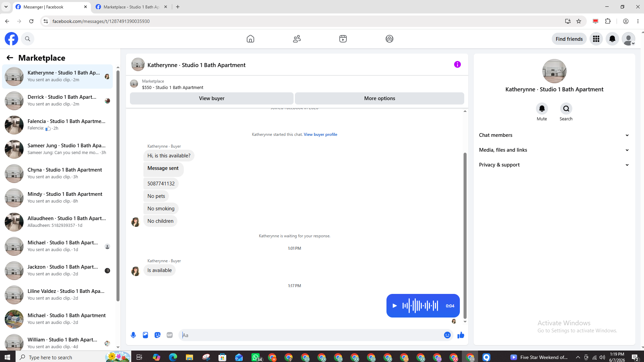Open Windows action center notifications
The width and height of the screenshot is (644, 362).
pos(635,357)
